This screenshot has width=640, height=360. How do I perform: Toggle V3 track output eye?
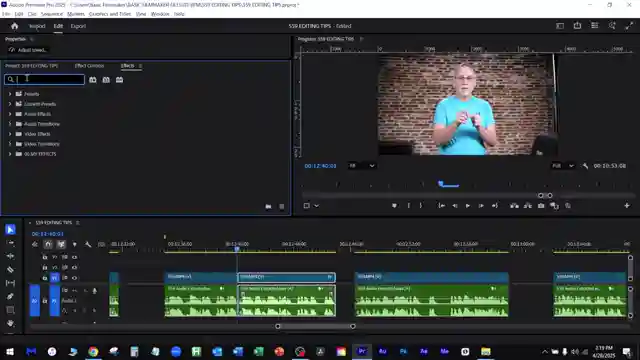click(x=74, y=257)
